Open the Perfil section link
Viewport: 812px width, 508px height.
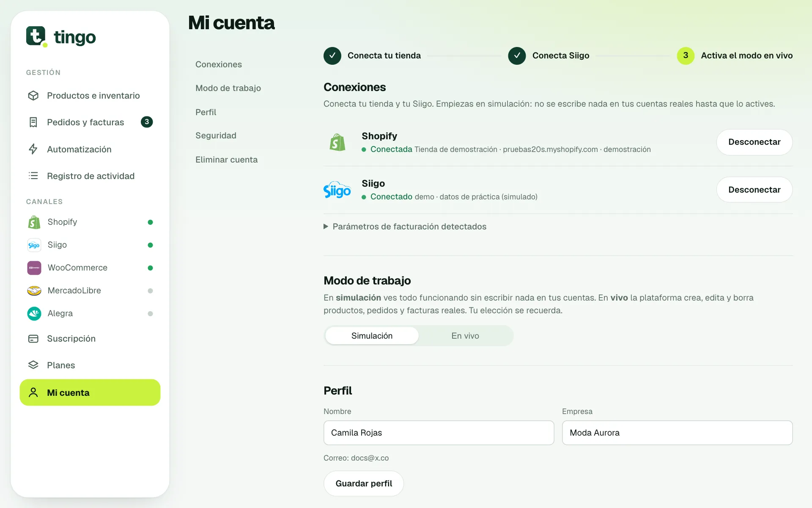pyautogui.click(x=206, y=112)
